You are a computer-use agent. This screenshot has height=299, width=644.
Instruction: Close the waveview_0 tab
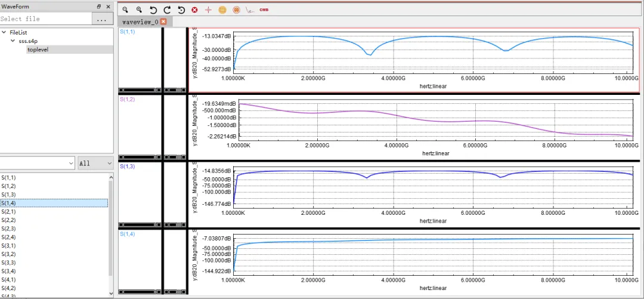[x=163, y=22]
